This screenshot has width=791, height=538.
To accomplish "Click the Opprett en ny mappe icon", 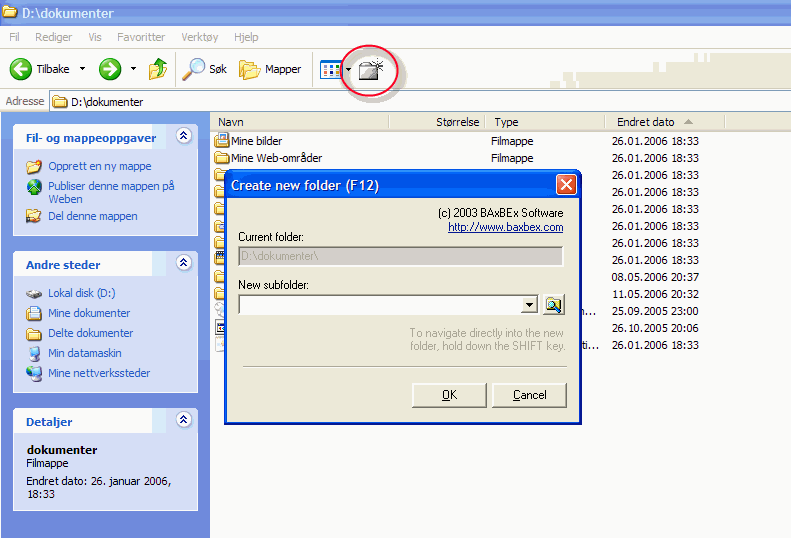I will point(34,166).
